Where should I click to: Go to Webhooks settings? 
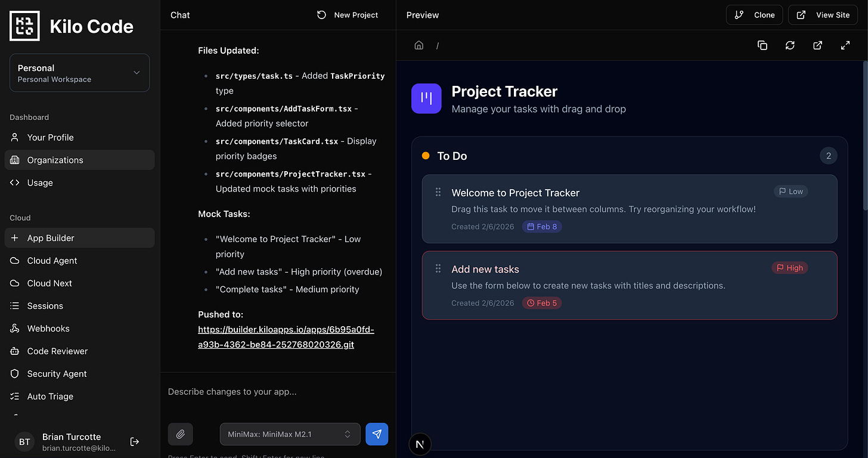coord(79,329)
